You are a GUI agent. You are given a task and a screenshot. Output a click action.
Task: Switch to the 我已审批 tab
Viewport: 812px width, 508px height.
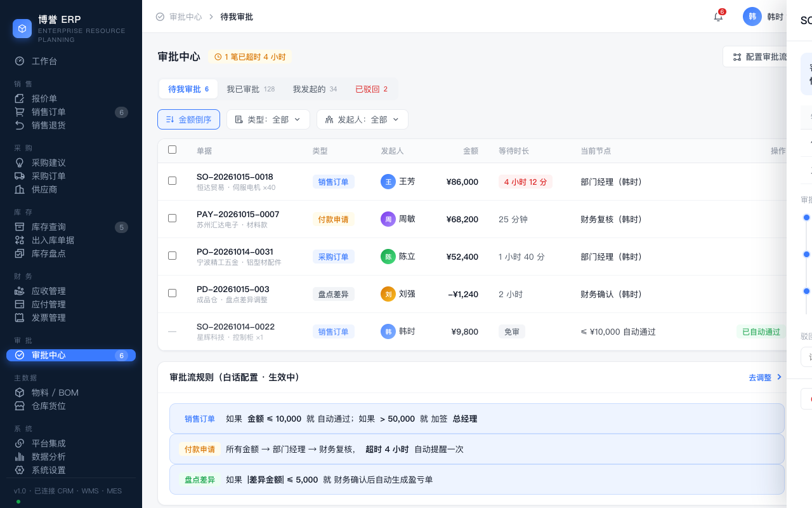[251, 89]
